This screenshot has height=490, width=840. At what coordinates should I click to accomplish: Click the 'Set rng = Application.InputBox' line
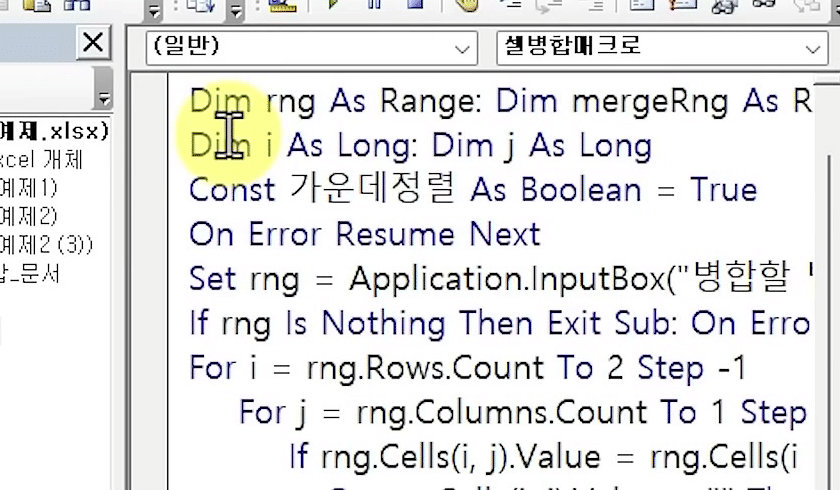[501, 278]
